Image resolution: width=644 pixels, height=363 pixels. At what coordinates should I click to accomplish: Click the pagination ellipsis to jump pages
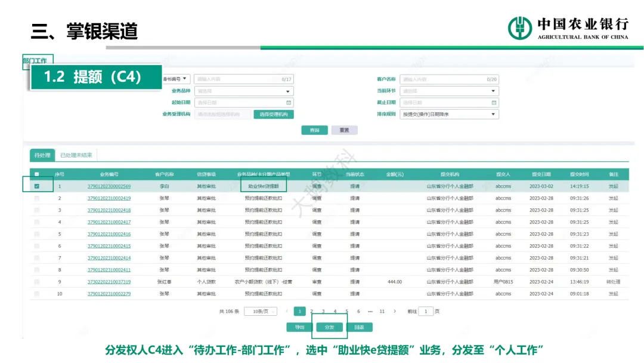(x=370, y=311)
